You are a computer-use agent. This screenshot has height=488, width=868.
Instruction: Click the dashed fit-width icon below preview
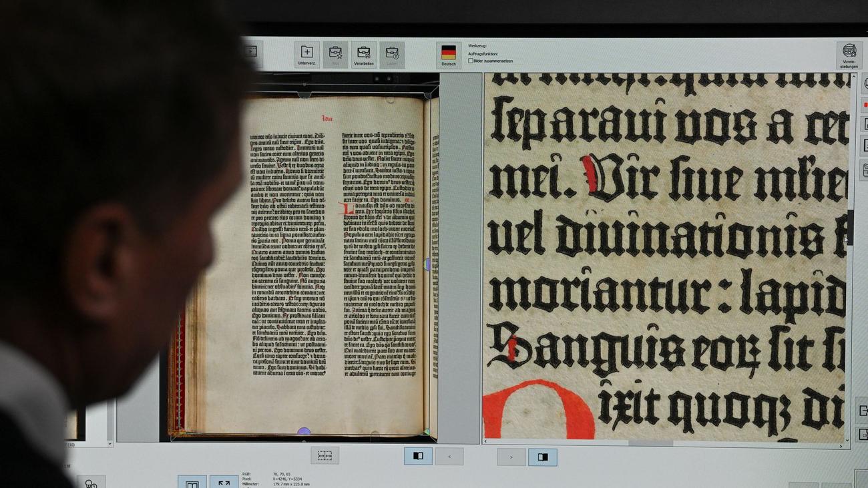[324, 455]
